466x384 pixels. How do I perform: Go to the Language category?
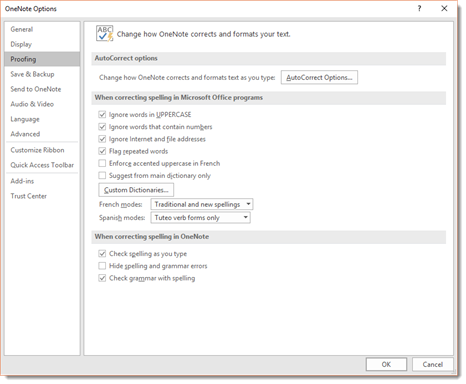[42, 119]
